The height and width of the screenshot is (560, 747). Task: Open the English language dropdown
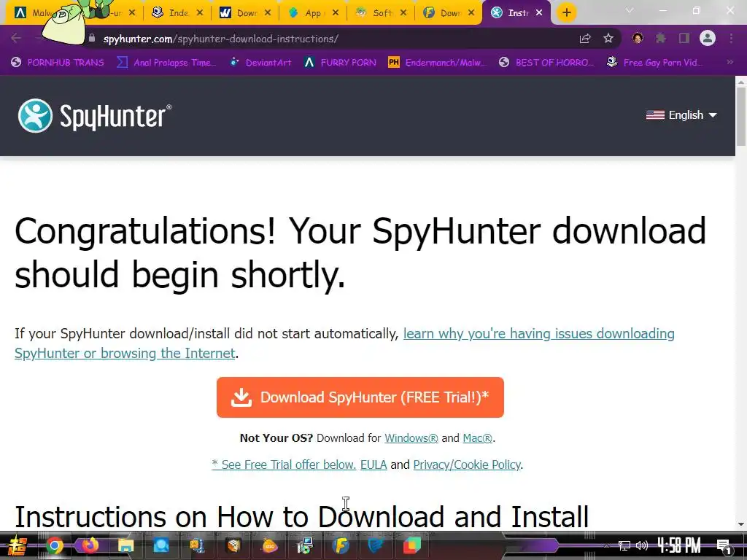point(681,115)
